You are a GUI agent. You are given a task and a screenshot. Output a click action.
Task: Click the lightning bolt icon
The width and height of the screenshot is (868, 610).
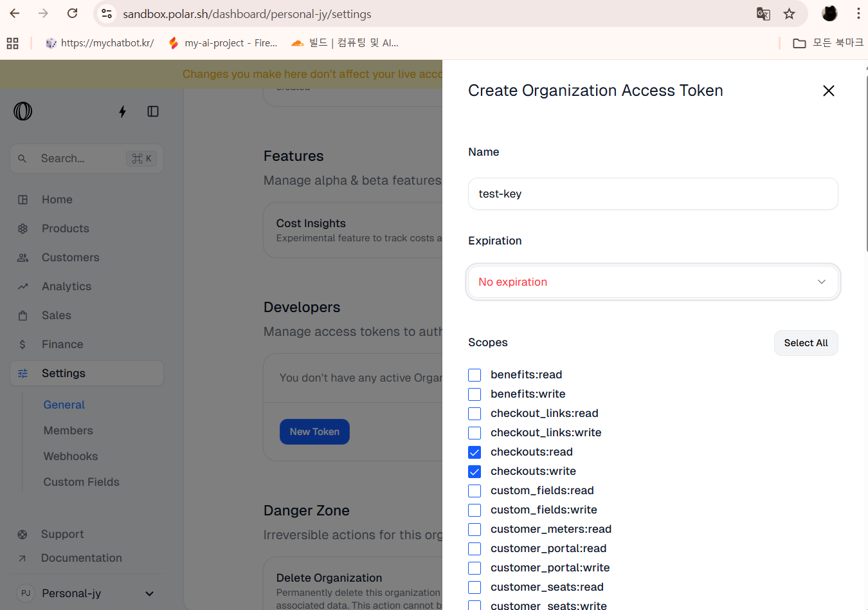tap(122, 111)
